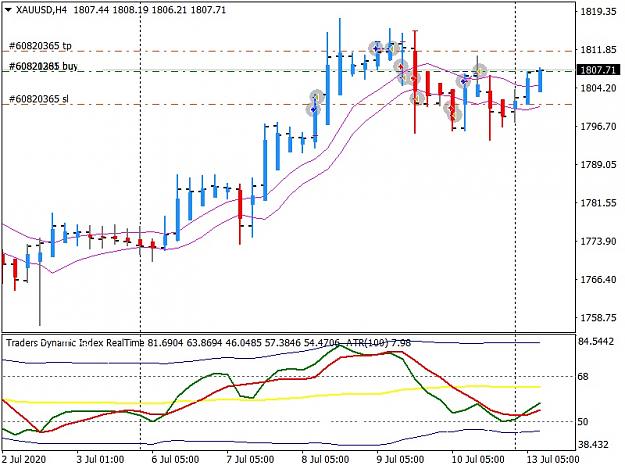Select the XAUUSD,H4 symbol title text

click(x=41, y=10)
